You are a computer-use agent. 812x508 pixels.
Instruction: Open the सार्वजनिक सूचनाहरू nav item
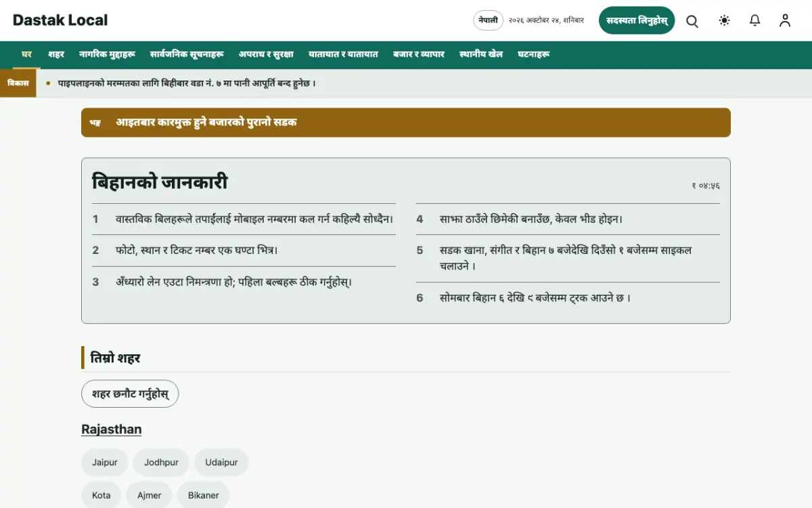(187, 54)
